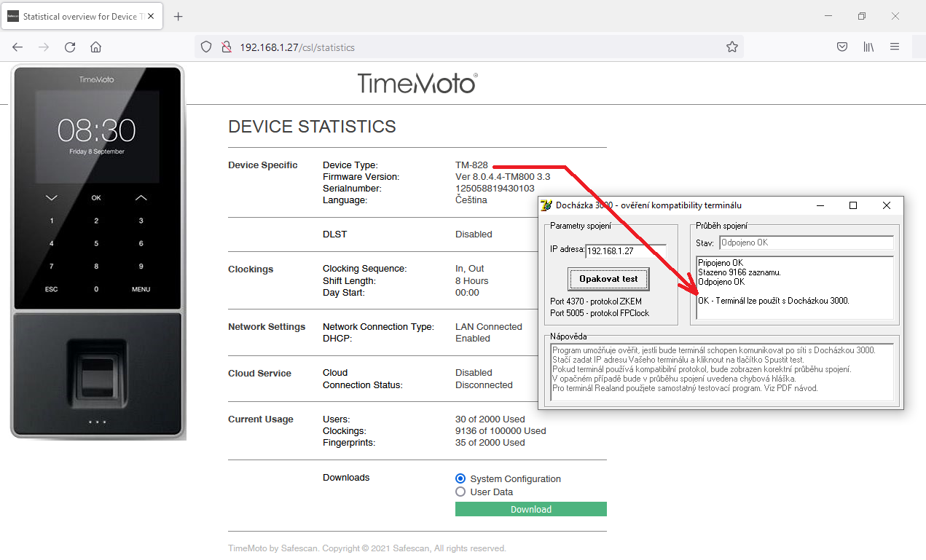This screenshot has height=560, width=926.
Task: Reload the page with refresh icon
Action: point(70,47)
